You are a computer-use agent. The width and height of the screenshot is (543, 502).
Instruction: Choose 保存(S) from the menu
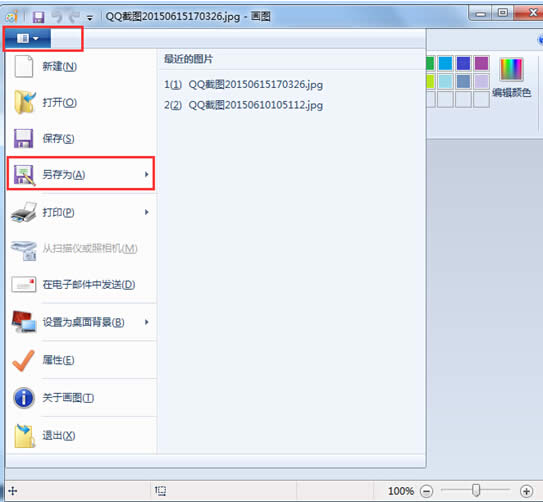(81, 138)
